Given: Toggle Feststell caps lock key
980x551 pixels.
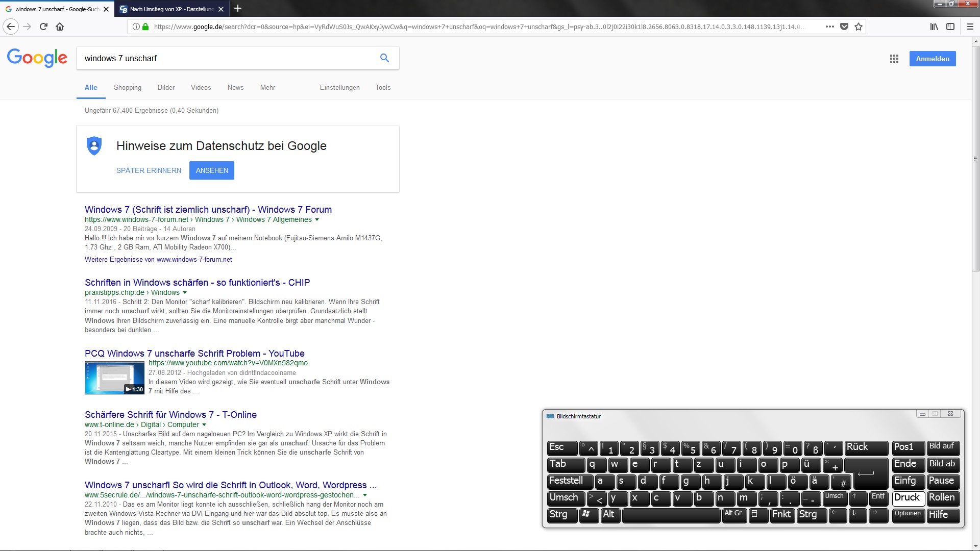Looking at the screenshot, I should [x=570, y=481].
